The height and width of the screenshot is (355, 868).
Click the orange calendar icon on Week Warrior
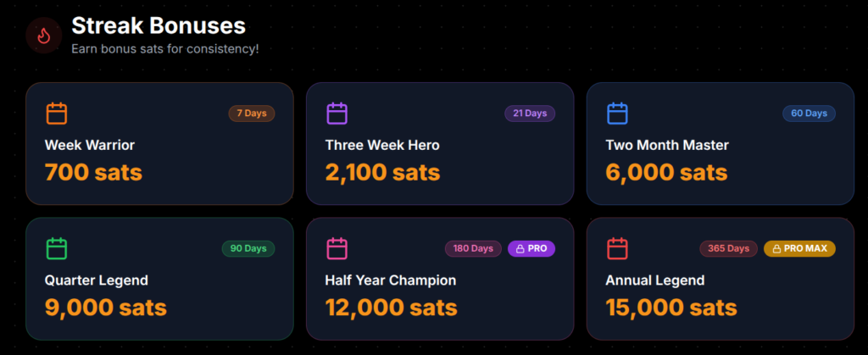pyautogui.click(x=57, y=114)
